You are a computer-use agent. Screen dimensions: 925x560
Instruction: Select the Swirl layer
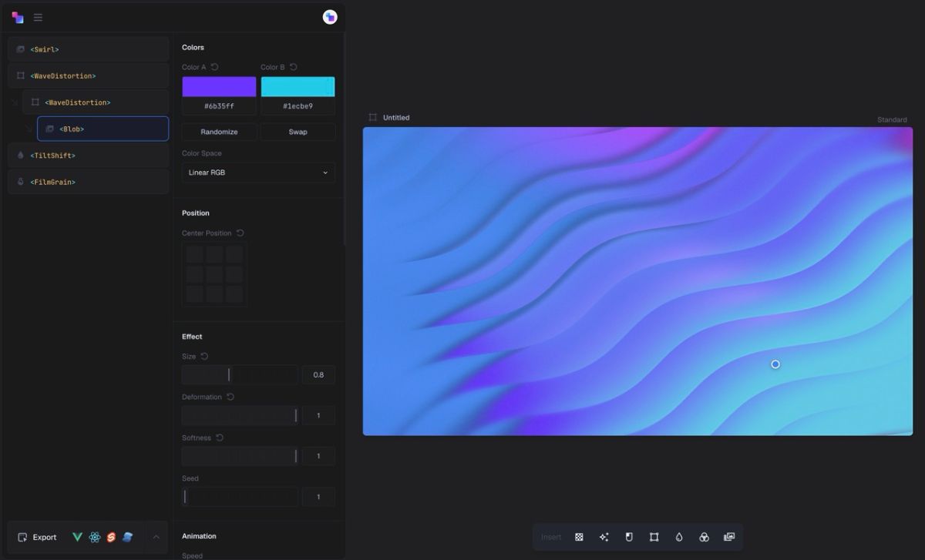(x=89, y=49)
